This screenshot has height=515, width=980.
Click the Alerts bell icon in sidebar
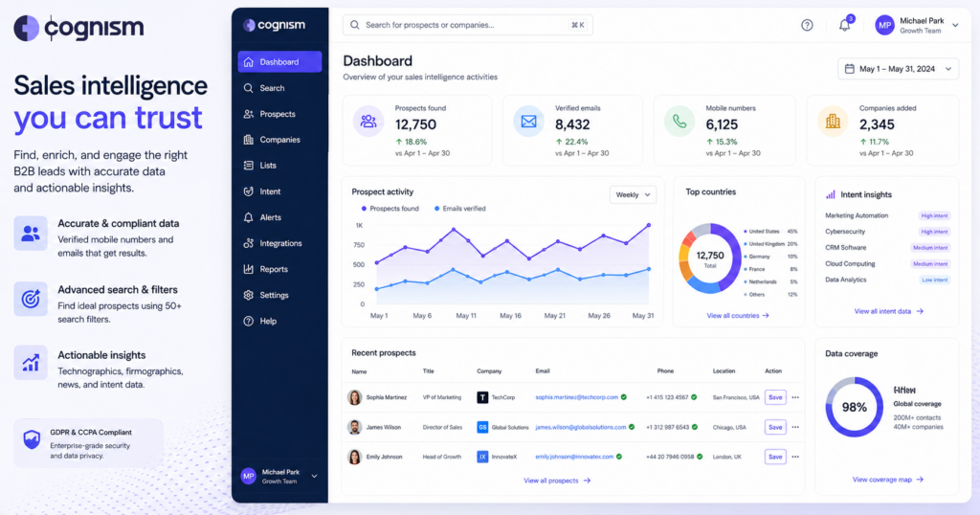pyautogui.click(x=249, y=217)
